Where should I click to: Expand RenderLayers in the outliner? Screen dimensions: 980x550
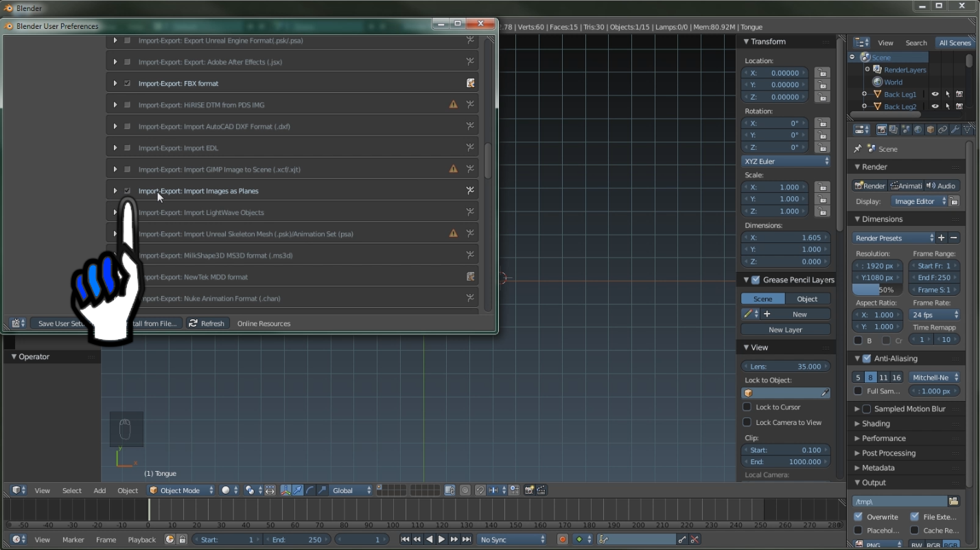pos(867,69)
